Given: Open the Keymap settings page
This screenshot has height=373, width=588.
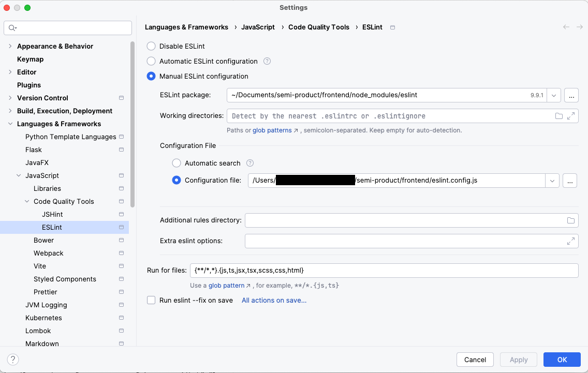Looking at the screenshot, I should coord(31,59).
